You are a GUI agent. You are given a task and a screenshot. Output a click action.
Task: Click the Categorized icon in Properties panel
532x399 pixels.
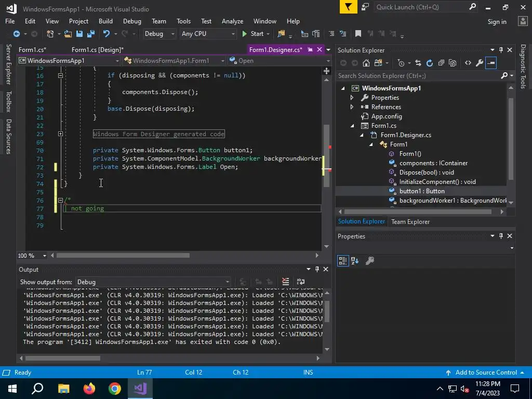pyautogui.click(x=343, y=261)
